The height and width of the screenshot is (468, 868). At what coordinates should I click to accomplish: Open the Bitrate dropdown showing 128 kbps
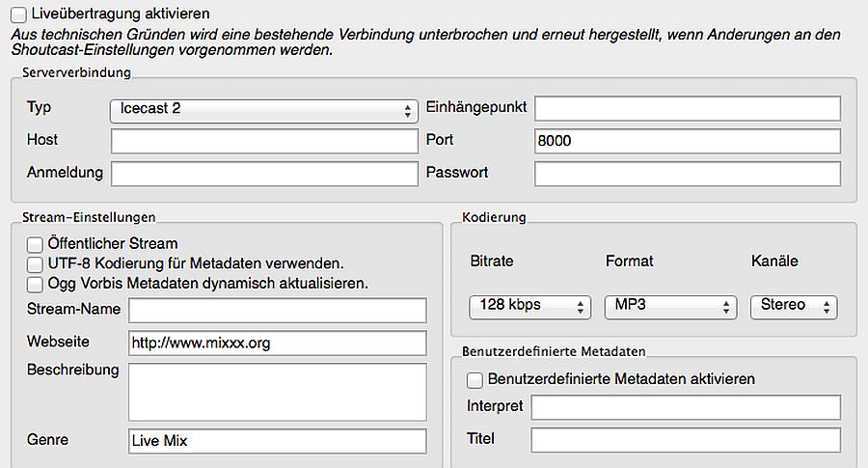coord(529,306)
